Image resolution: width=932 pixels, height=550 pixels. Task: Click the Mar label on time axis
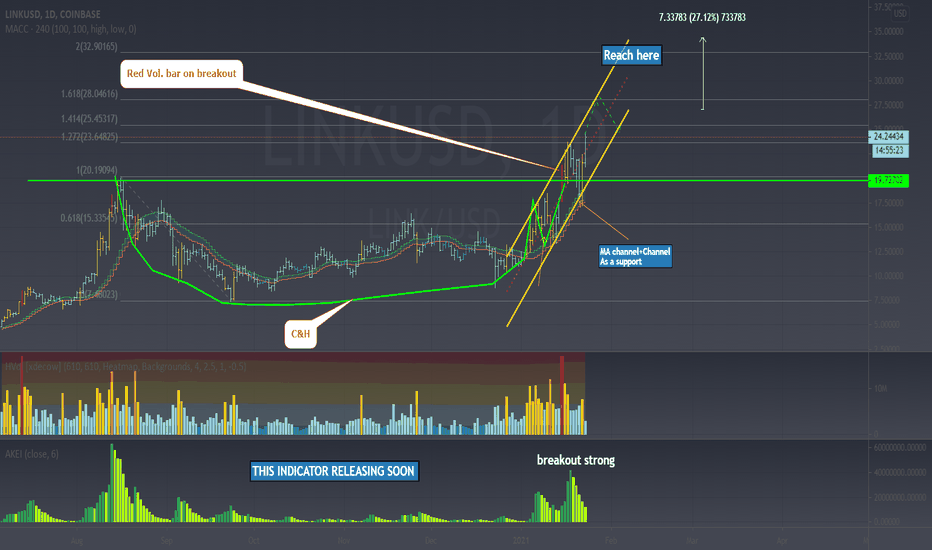point(692,540)
